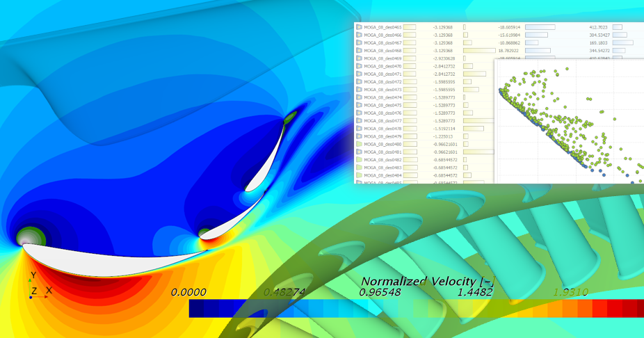Click the green folder icon of MOGA_08_des0483
The height and width of the screenshot is (338, 644).
(x=359, y=168)
